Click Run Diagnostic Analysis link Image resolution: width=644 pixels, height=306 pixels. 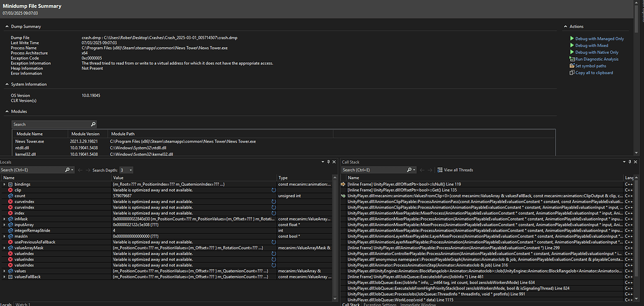tap(596, 59)
